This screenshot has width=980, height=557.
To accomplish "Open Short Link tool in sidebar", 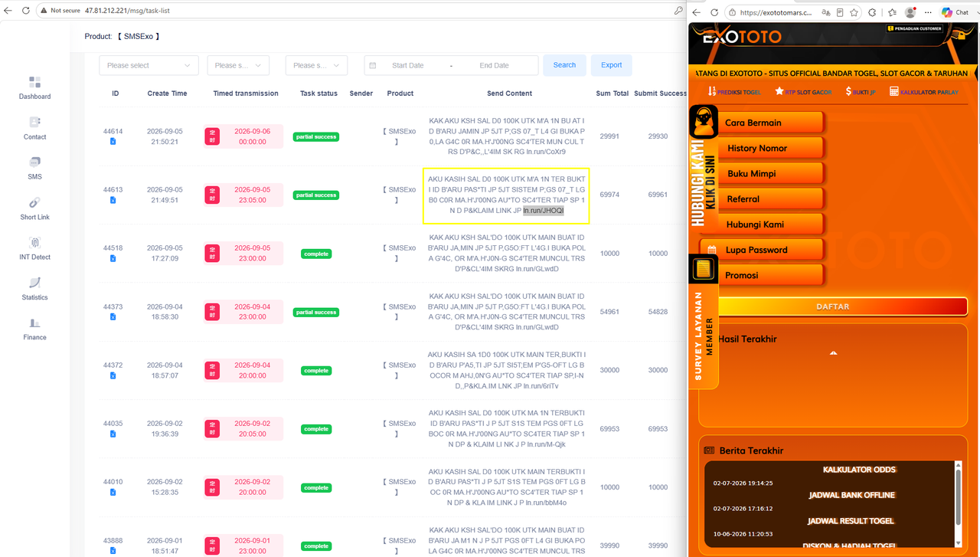I will click(x=34, y=208).
